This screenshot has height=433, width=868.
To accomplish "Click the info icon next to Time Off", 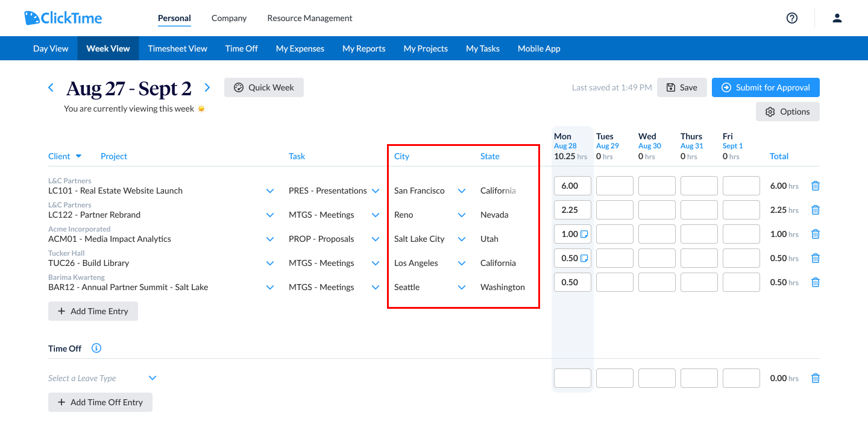I will [x=96, y=348].
